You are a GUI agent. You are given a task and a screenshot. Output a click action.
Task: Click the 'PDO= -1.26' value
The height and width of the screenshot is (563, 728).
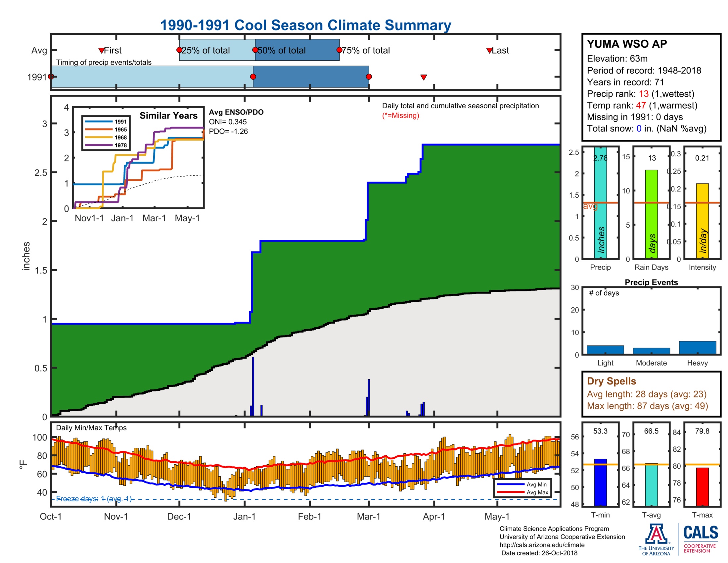click(x=228, y=131)
